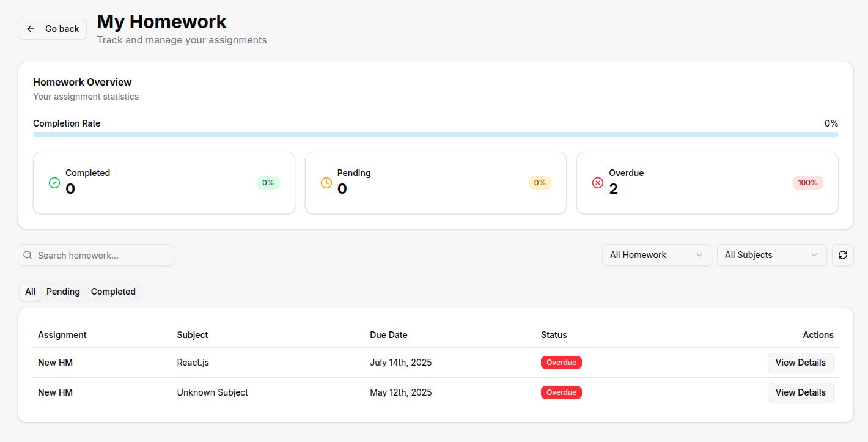The width and height of the screenshot is (868, 442).
Task: Click the left arrow in Go back
Action: 31,29
